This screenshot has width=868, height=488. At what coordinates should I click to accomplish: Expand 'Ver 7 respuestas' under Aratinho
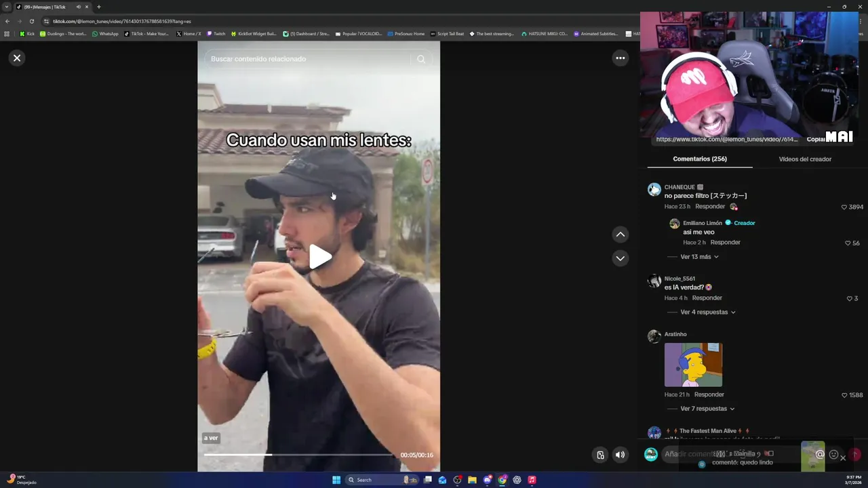[x=707, y=409]
